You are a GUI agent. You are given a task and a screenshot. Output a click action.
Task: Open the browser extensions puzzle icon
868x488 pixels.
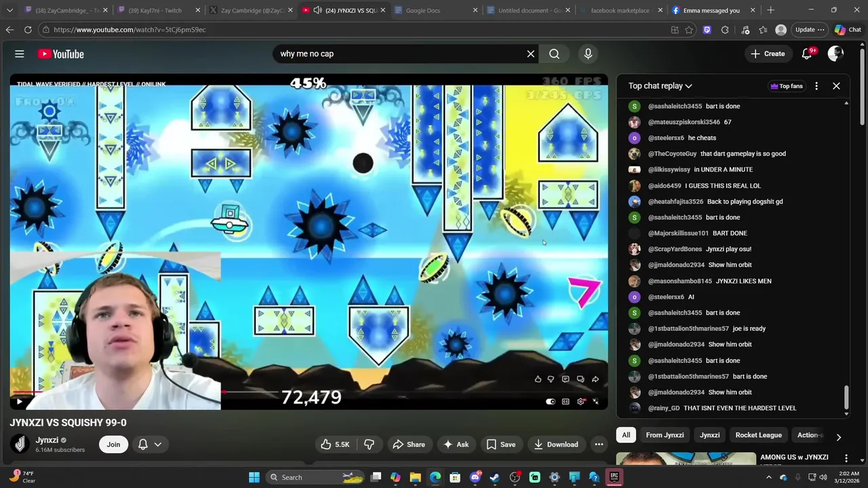725,30
